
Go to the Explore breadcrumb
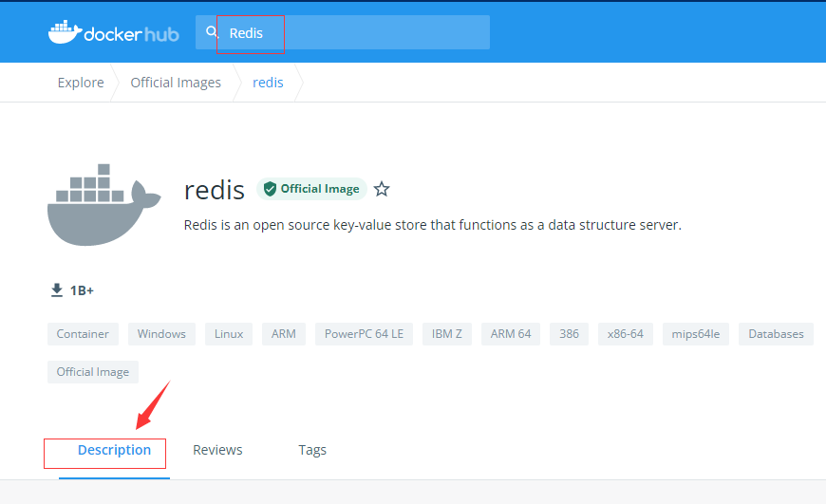81,83
